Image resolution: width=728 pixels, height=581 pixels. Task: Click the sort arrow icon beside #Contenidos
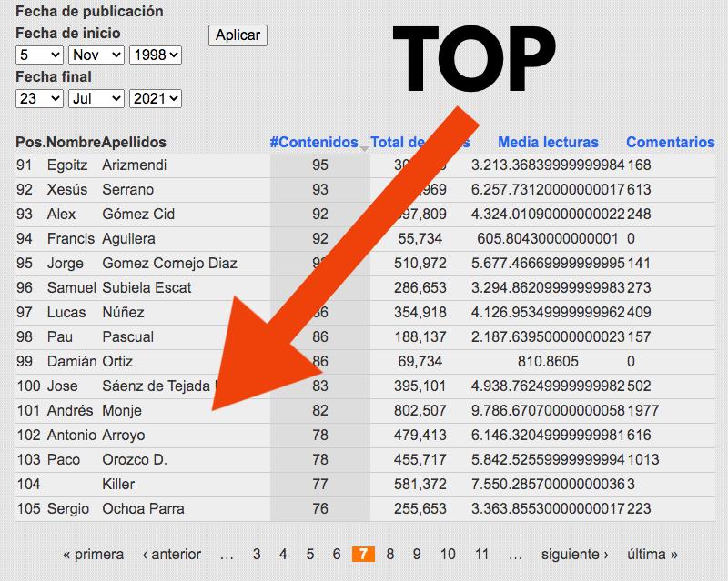coord(365,147)
